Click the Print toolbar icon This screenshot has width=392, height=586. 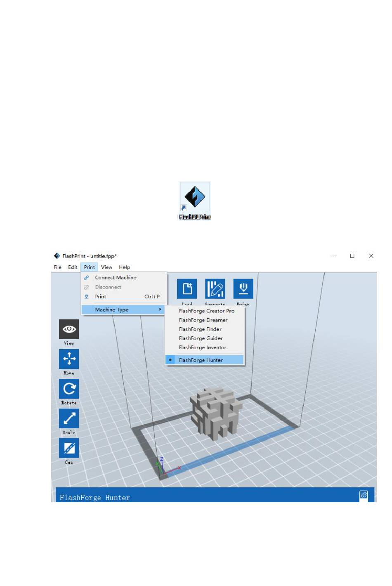pos(243,288)
